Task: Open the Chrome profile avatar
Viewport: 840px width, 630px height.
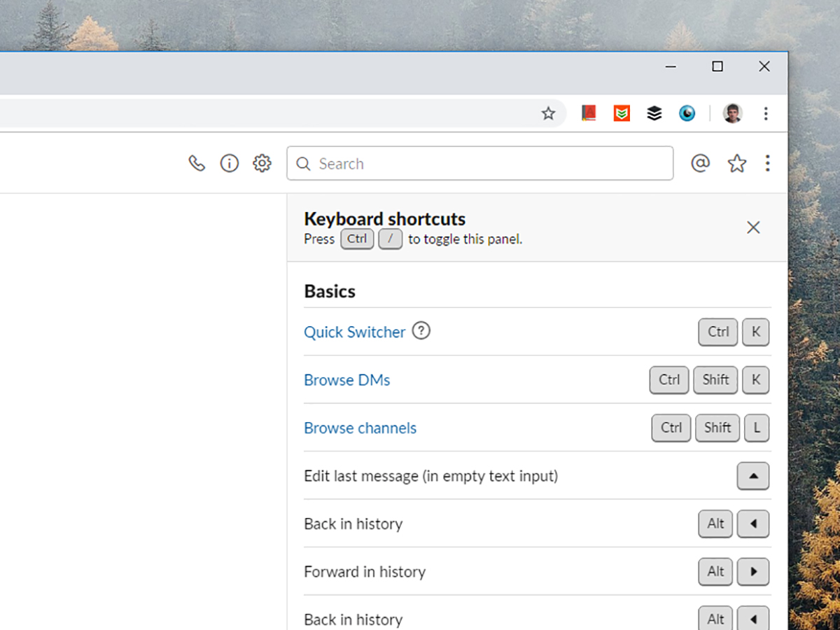Action: tap(733, 113)
